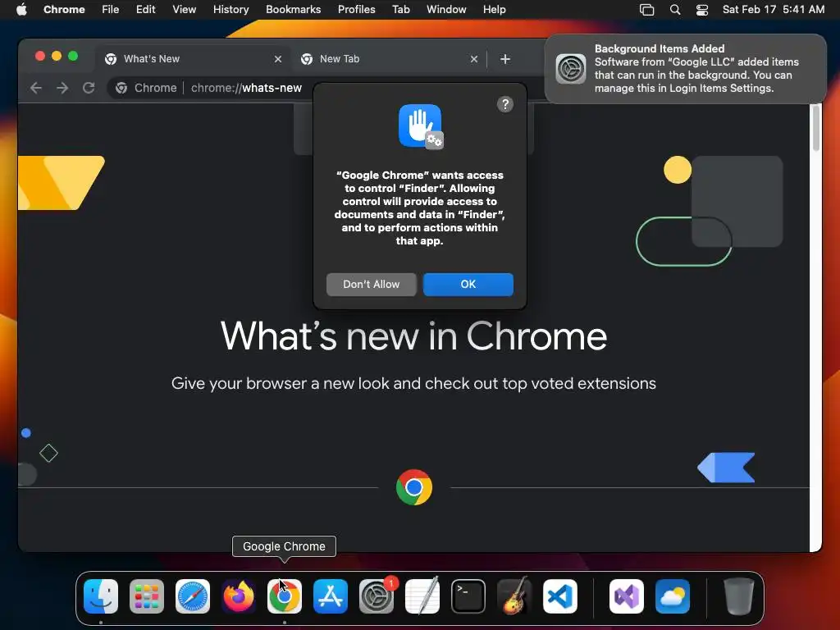Open Visual Studio Code from the Dock
The image size is (840, 630).
pos(559,596)
